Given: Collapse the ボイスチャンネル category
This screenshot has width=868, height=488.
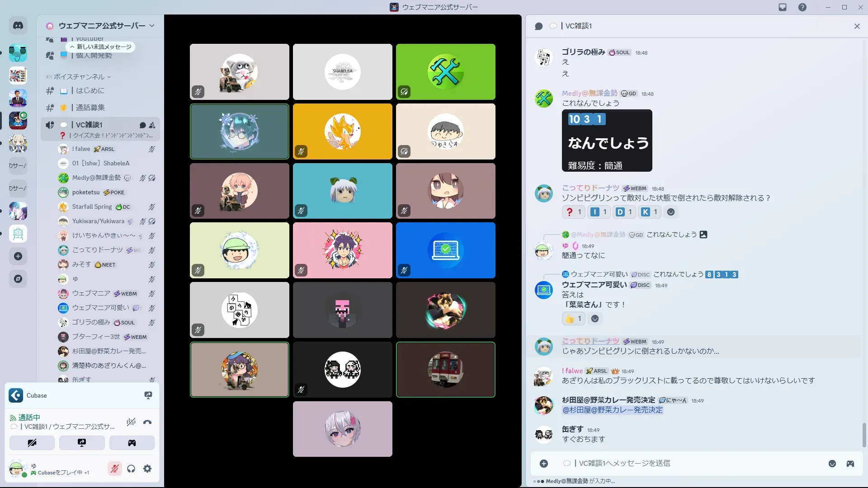Looking at the screenshot, I should (x=79, y=77).
